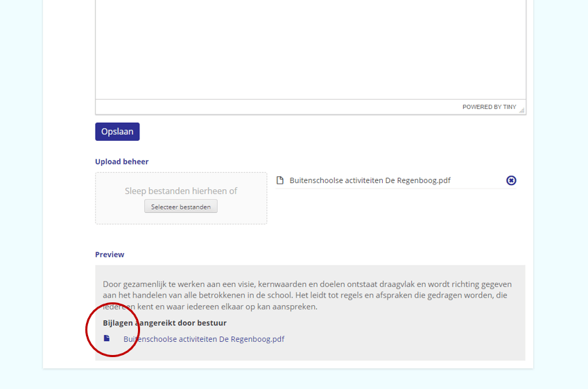
Task: Click 'Bijlagen aangereikt door bestuur' text
Action: tap(164, 323)
